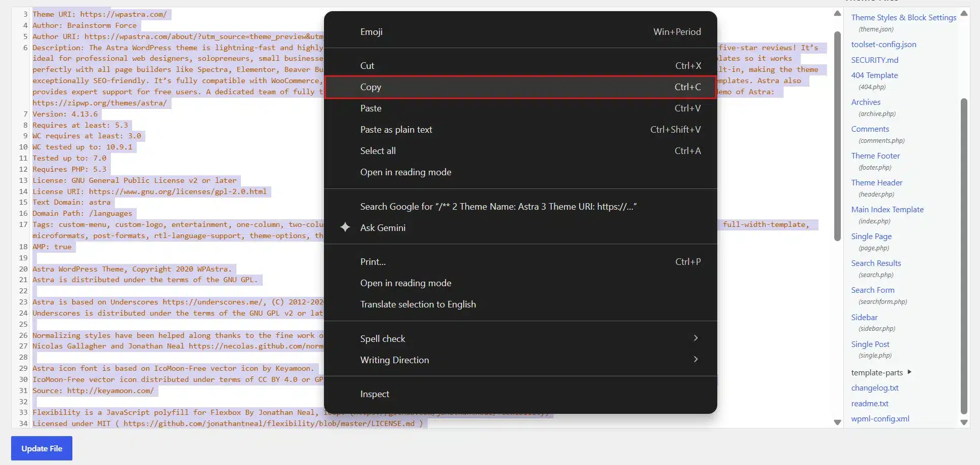
Task: Click 'Tested up to: 7.0' line
Action: (x=69, y=158)
